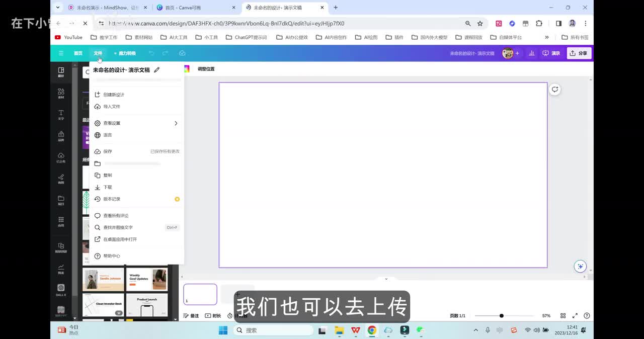The image size is (644, 339).
Task: Select the Weekly Goal Updates template thumbnail
Action: 146,279
